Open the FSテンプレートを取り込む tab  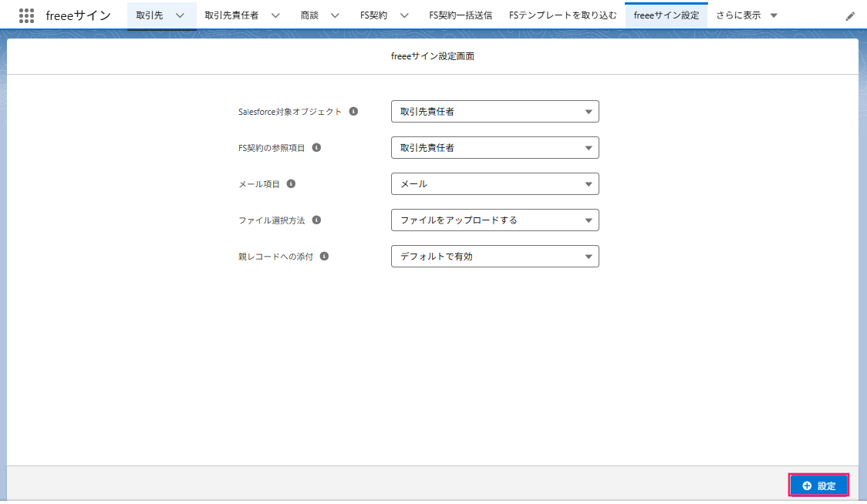pos(563,15)
